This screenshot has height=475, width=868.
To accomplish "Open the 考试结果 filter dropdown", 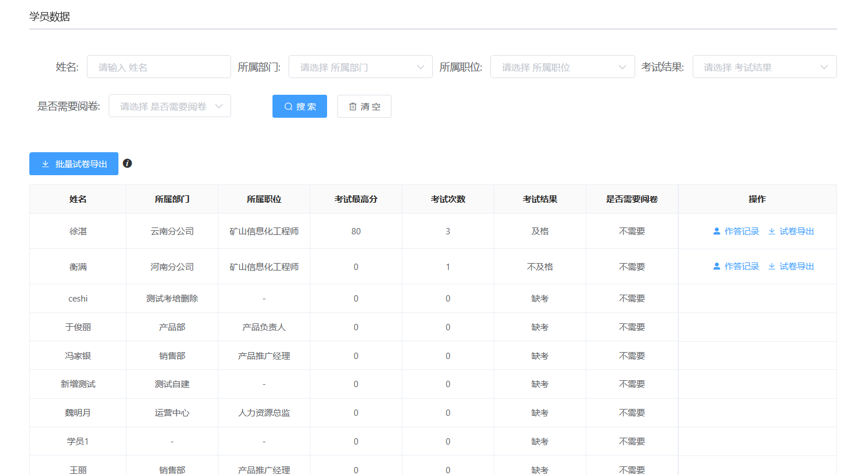I will pyautogui.click(x=764, y=67).
